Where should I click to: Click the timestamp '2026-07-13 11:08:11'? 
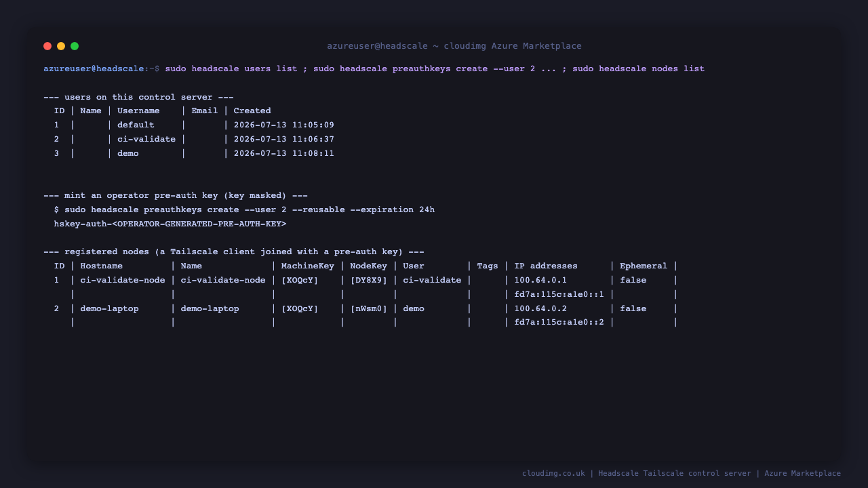284,153
